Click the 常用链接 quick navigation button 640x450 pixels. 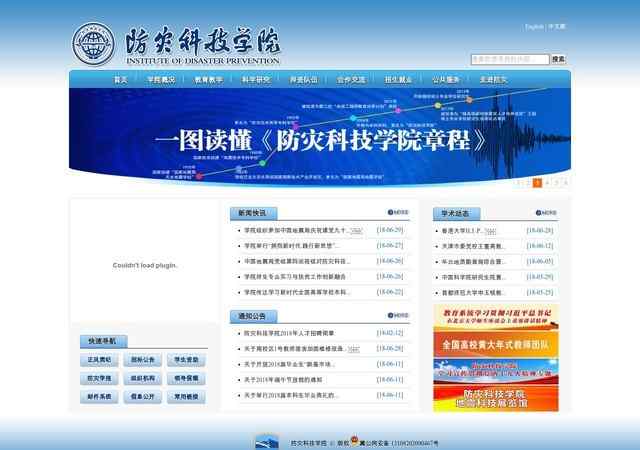pyautogui.click(x=186, y=397)
